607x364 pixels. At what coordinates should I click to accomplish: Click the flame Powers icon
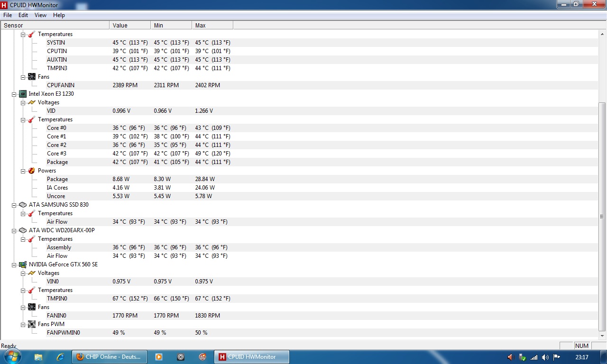pyautogui.click(x=32, y=171)
